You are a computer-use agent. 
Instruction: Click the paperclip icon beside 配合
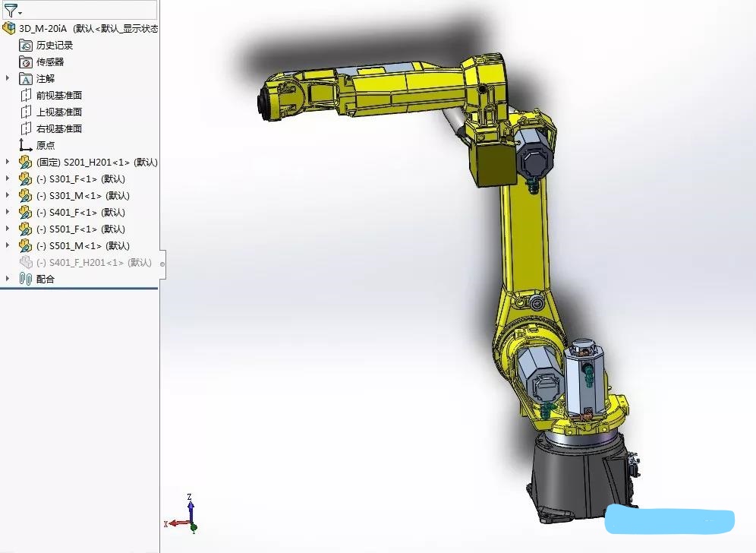pos(26,280)
